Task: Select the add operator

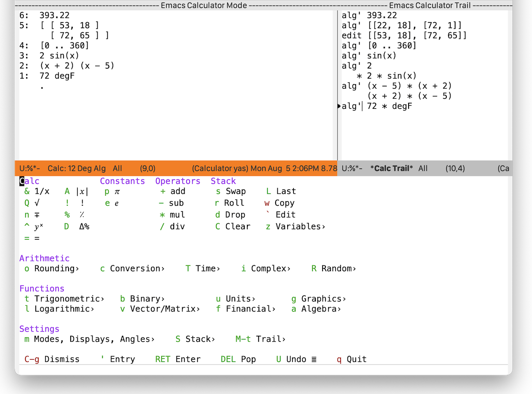Action: pyautogui.click(x=172, y=191)
